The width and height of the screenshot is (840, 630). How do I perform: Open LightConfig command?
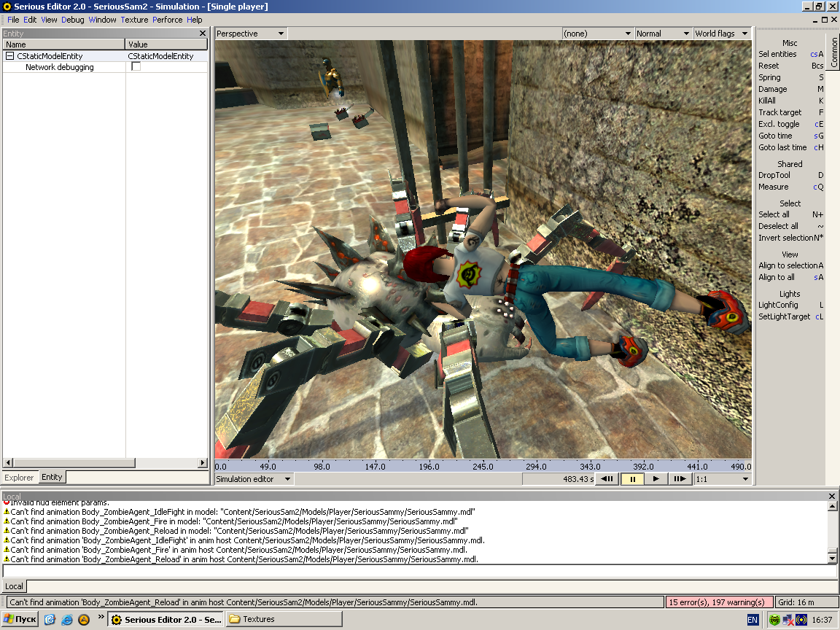pyautogui.click(x=790, y=305)
